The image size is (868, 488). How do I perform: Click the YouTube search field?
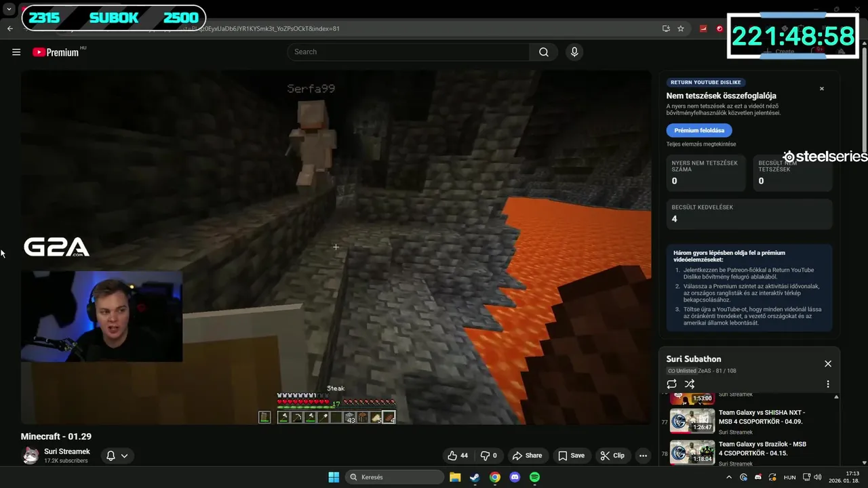(x=408, y=52)
